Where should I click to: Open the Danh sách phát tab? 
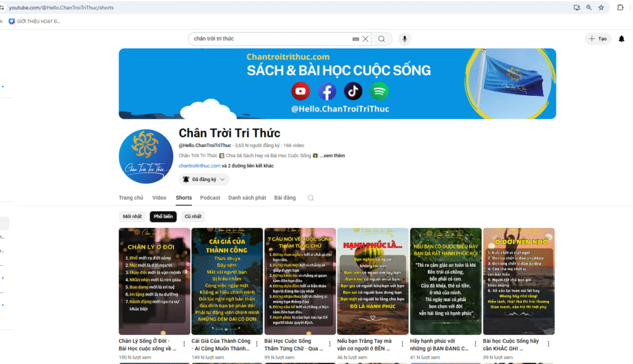[x=247, y=198]
